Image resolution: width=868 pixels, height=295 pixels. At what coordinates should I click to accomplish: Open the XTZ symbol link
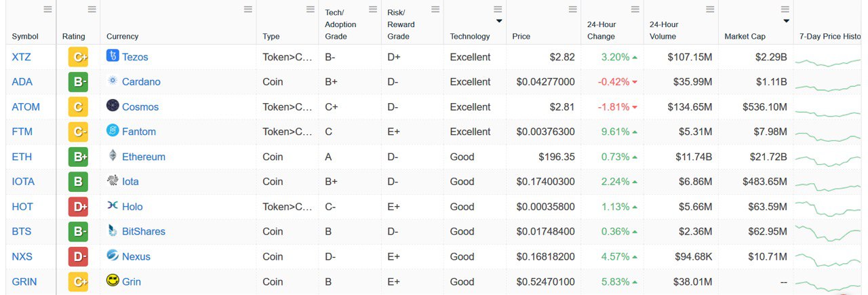click(22, 57)
